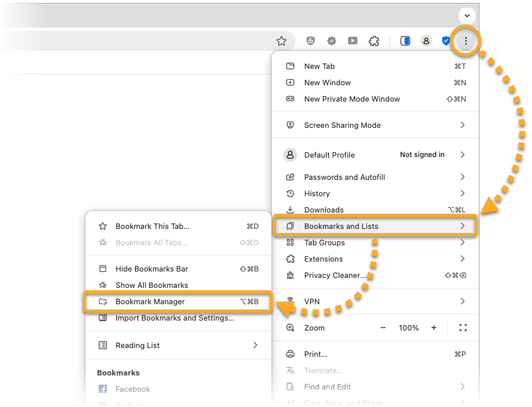Viewport: 532px width, 407px height.
Task: Click the video player toolbar icon
Action: click(353, 41)
